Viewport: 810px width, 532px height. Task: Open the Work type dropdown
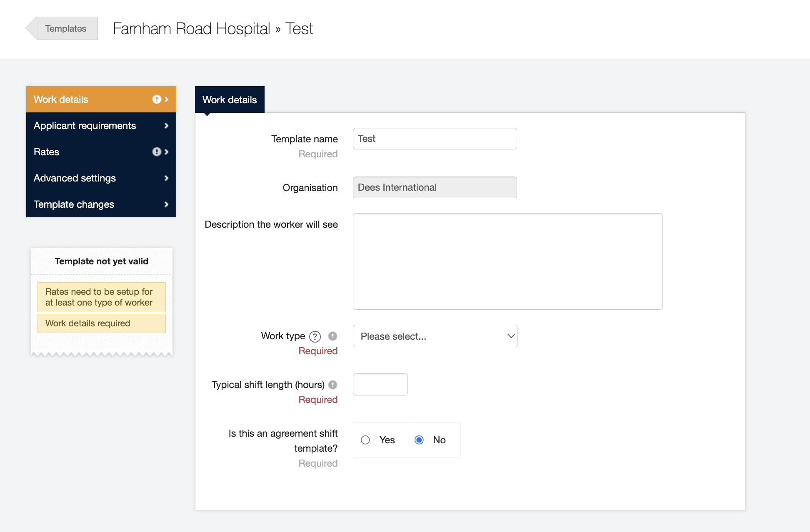[x=435, y=336]
